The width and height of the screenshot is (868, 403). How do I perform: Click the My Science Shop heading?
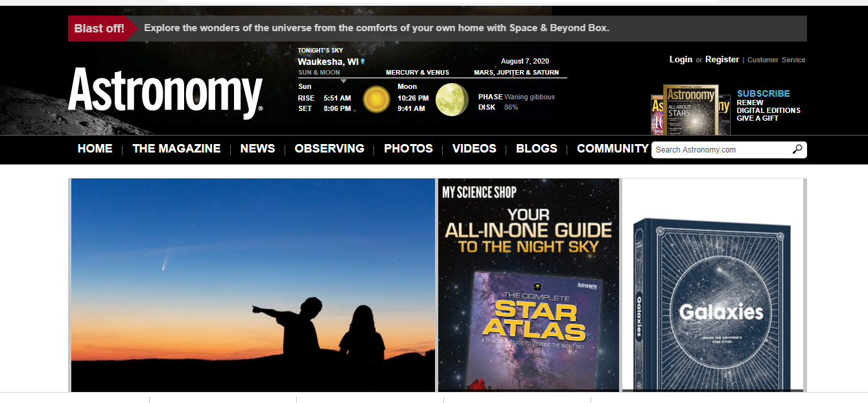pyautogui.click(x=479, y=192)
